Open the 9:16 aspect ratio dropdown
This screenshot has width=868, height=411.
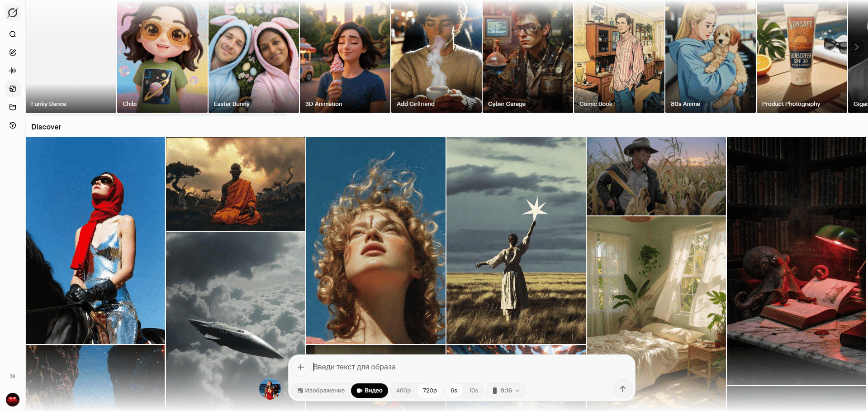pos(506,391)
